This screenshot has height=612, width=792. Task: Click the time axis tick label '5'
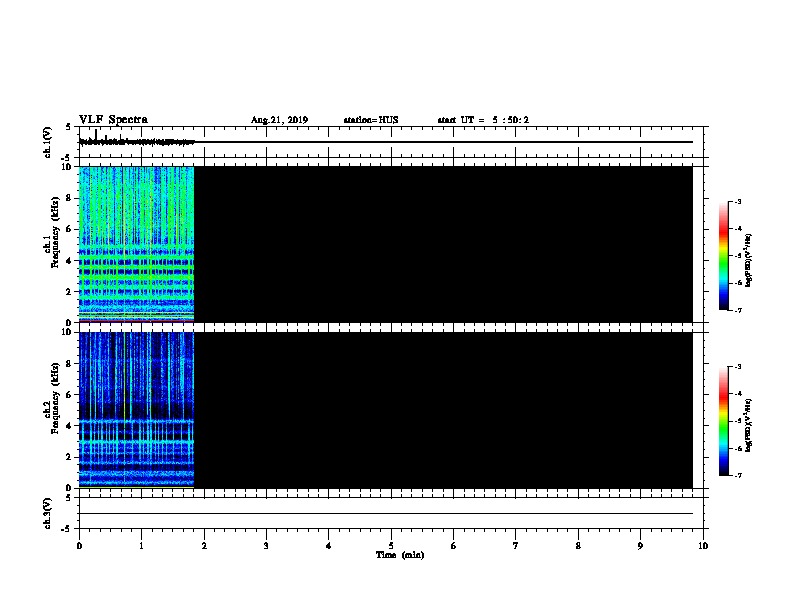click(x=391, y=546)
